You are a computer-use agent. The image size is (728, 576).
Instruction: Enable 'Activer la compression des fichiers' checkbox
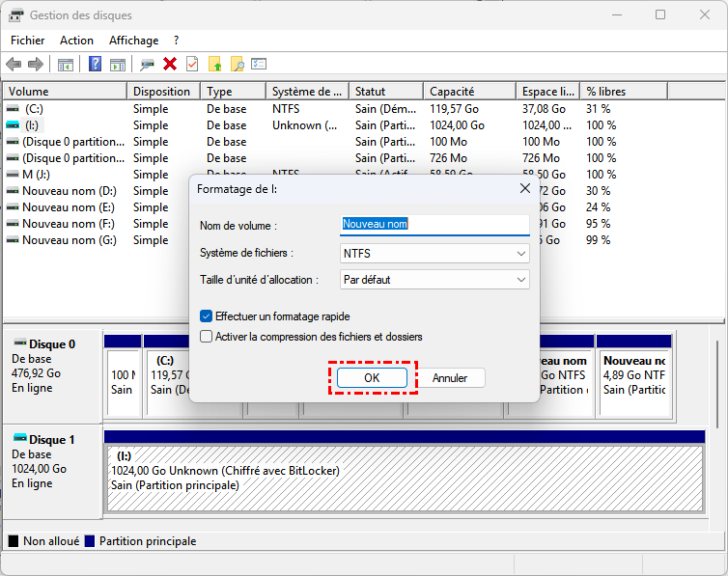click(206, 337)
